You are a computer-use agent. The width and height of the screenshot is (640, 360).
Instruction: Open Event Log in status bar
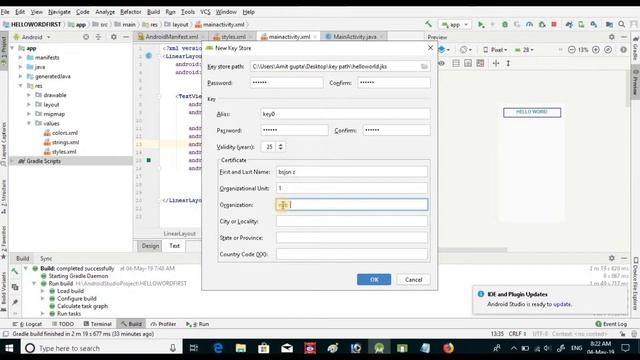coord(611,324)
